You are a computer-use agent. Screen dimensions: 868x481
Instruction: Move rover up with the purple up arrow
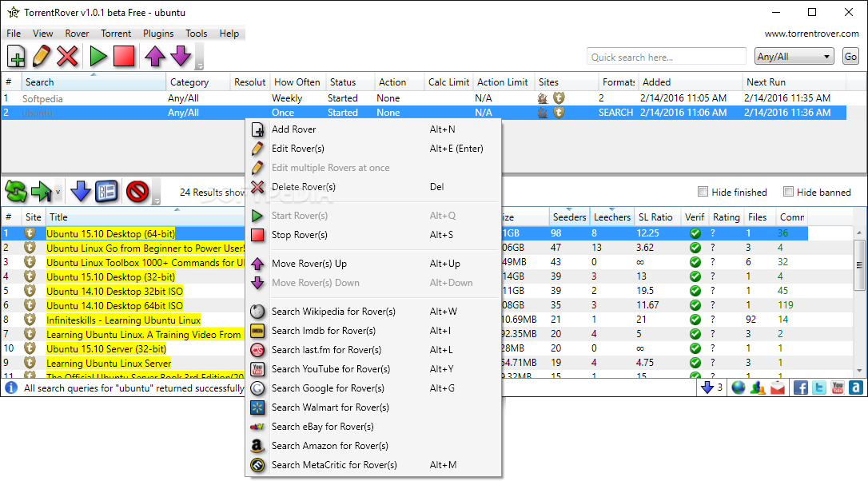155,57
